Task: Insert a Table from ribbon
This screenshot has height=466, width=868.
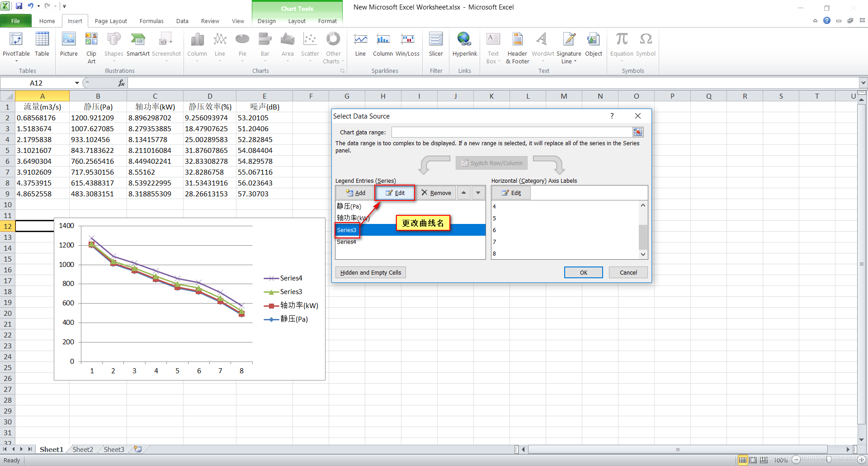Action: click(42, 44)
